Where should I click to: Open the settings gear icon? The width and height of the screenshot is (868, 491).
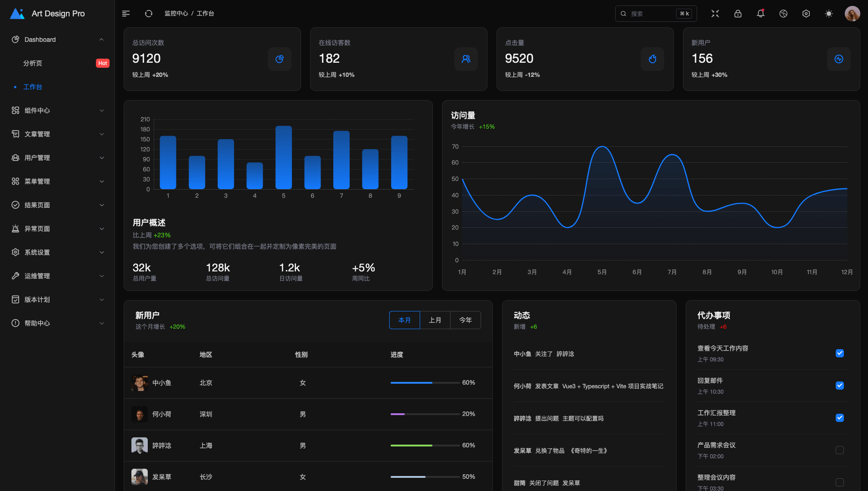coord(806,14)
